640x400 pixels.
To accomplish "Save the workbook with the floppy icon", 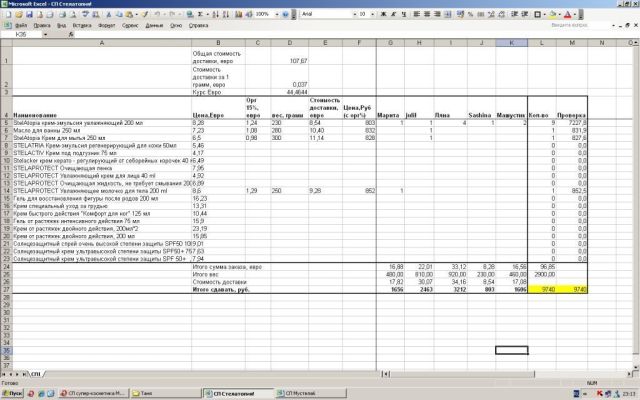I will coord(29,14).
